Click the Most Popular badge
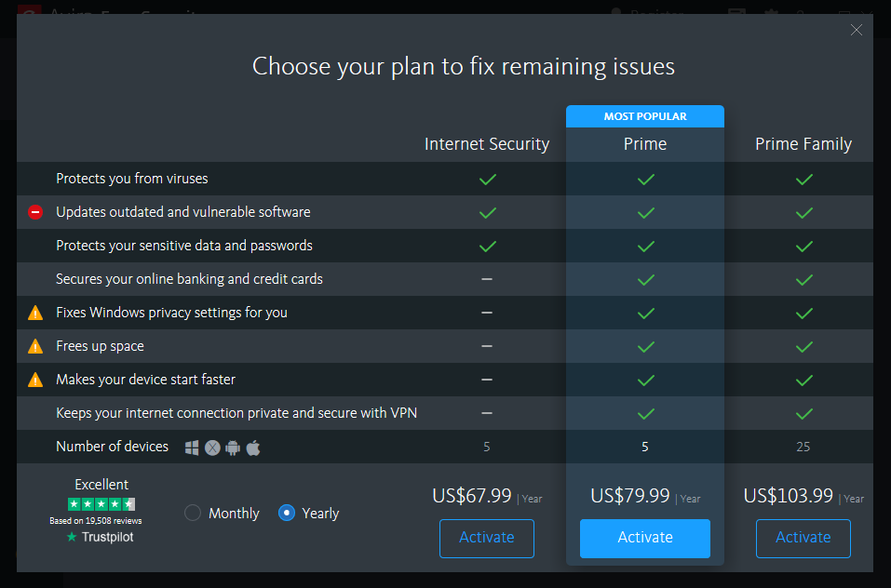Screen dimensions: 891x588 point(645,116)
